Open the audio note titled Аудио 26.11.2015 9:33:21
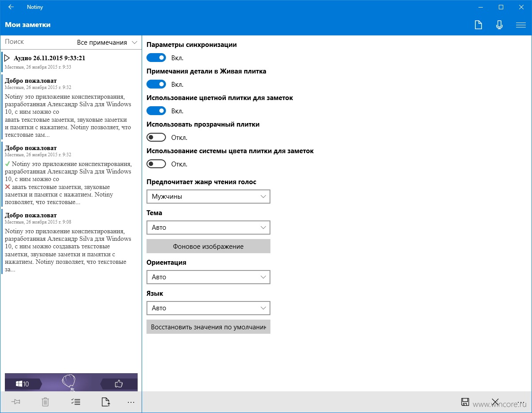 pos(71,62)
